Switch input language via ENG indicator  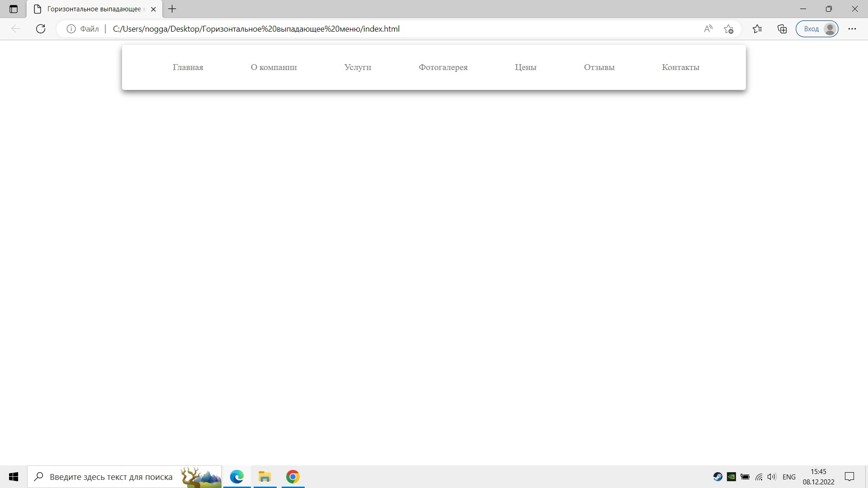[789, 477]
